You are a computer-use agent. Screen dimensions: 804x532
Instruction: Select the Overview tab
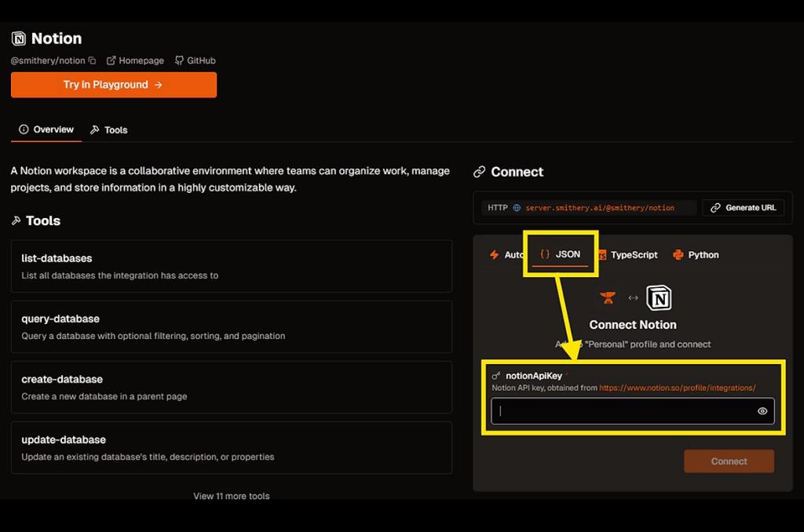click(46, 129)
